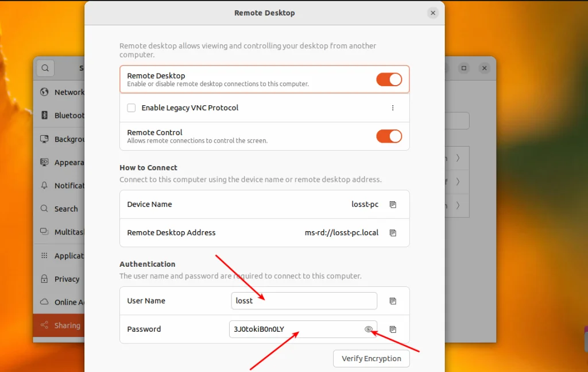Select Sharing in the sidebar
This screenshot has height=372, width=588.
pyautogui.click(x=60, y=325)
